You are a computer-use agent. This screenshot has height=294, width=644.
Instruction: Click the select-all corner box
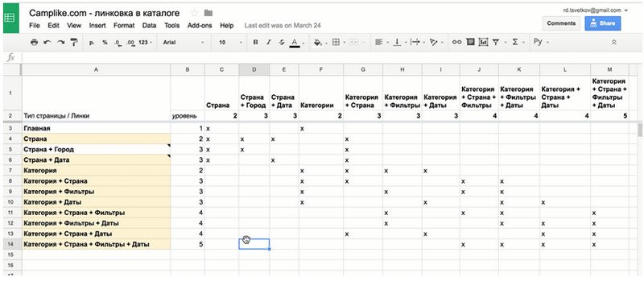pyautogui.click(x=12, y=69)
